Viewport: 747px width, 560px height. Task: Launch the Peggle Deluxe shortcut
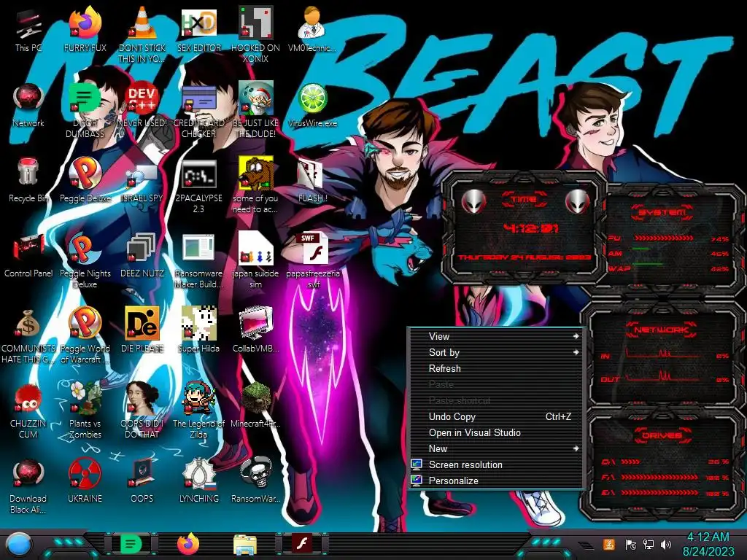coord(85,180)
